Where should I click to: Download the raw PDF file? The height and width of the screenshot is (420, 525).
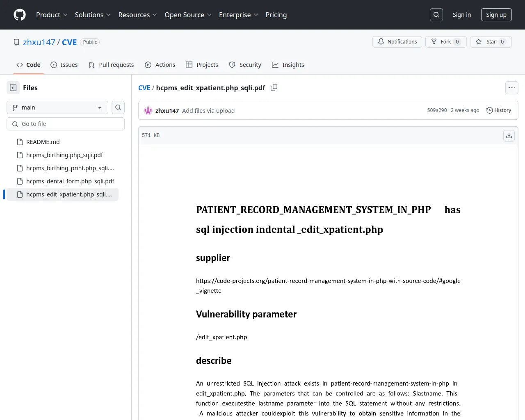509,136
